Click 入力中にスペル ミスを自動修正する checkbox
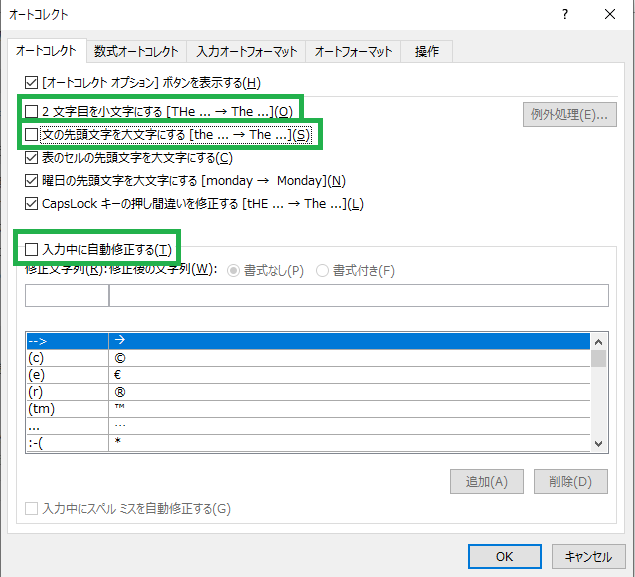635x577 pixels. coord(31,509)
